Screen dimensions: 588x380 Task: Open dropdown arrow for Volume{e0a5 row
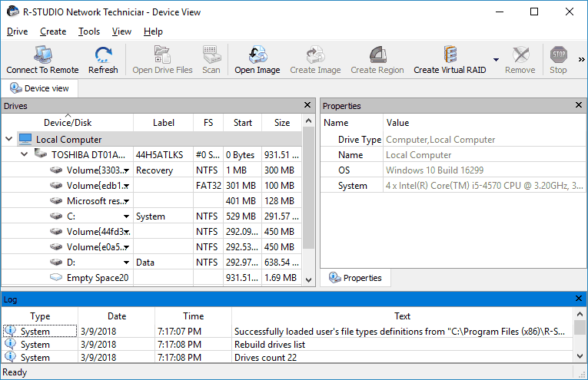127,247
